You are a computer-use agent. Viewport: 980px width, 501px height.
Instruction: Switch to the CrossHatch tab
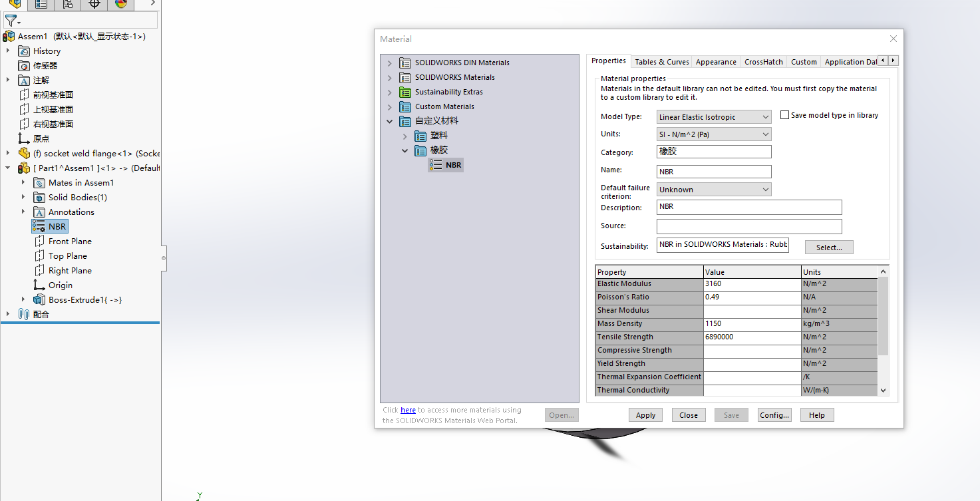764,62
